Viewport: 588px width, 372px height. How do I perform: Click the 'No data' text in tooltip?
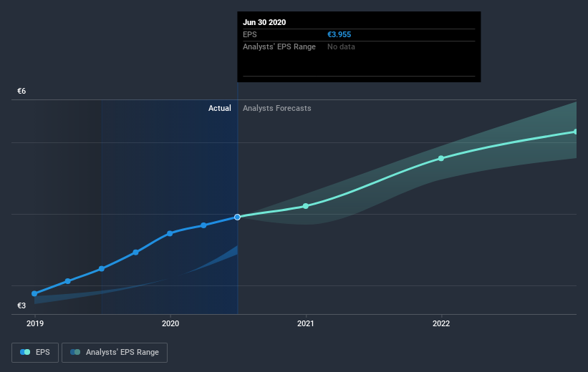(x=341, y=46)
